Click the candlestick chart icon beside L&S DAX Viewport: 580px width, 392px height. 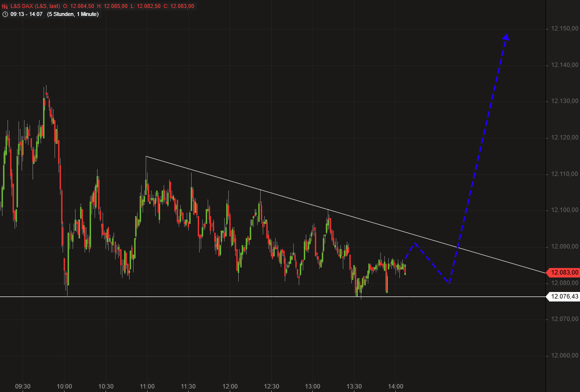[x=4, y=6]
